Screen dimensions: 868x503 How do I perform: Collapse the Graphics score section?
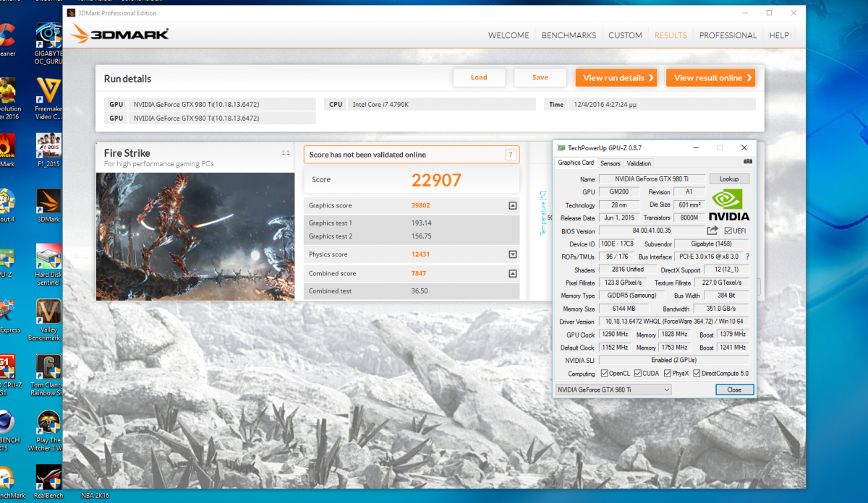tap(513, 205)
